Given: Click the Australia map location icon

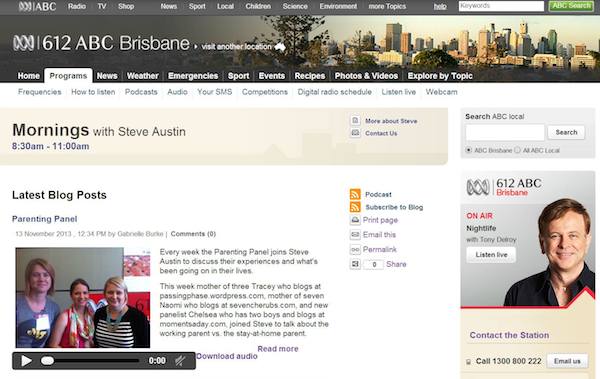Looking at the screenshot, I should pyautogui.click(x=280, y=47).
